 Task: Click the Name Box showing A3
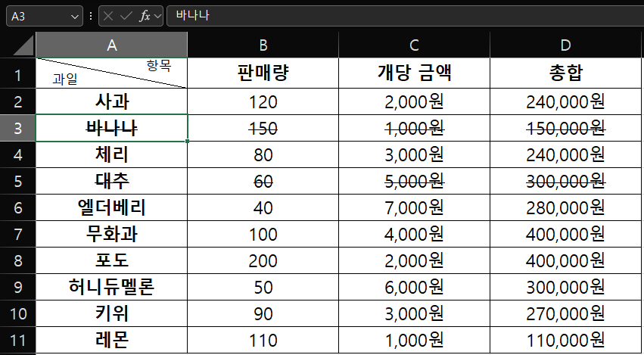pyautogui.click(x=45, y=16)
